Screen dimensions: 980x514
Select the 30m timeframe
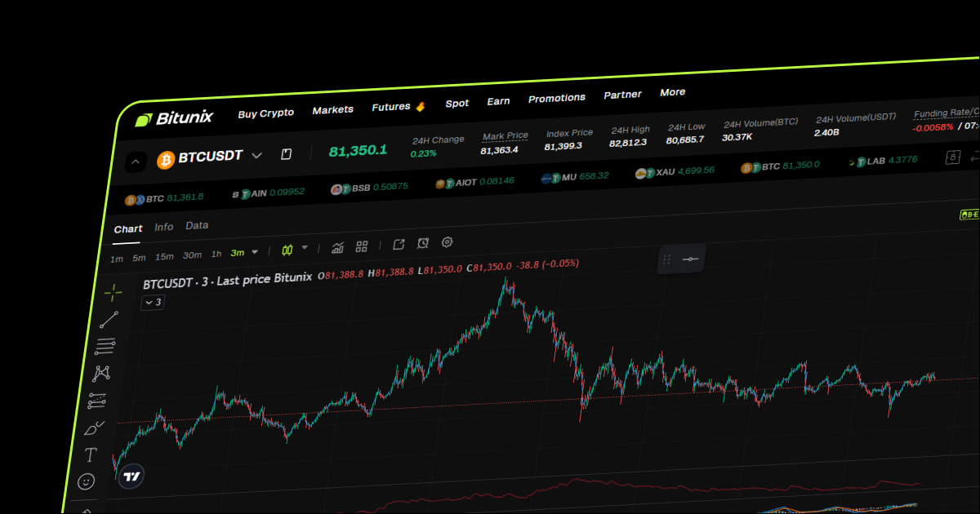pos(192,255)
